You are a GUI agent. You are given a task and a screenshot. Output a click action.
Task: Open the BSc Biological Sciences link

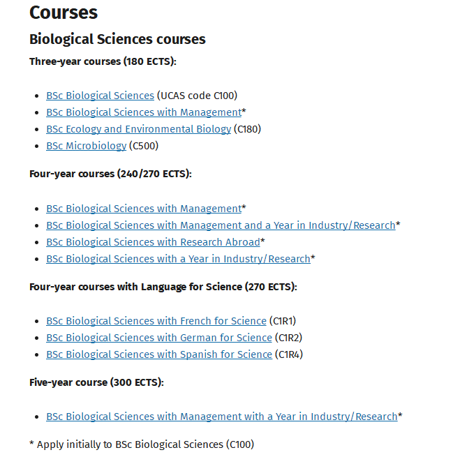coord(101,96)
